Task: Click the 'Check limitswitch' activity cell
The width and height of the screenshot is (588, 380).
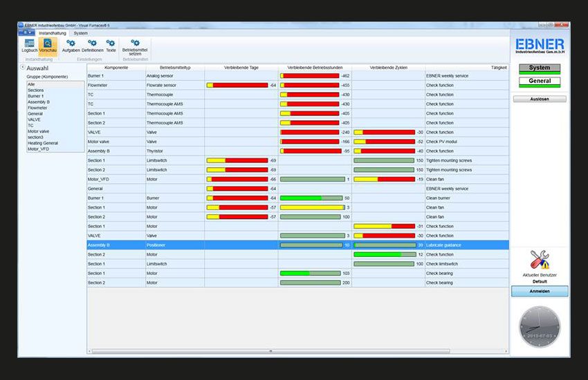Action: point(467,264)
